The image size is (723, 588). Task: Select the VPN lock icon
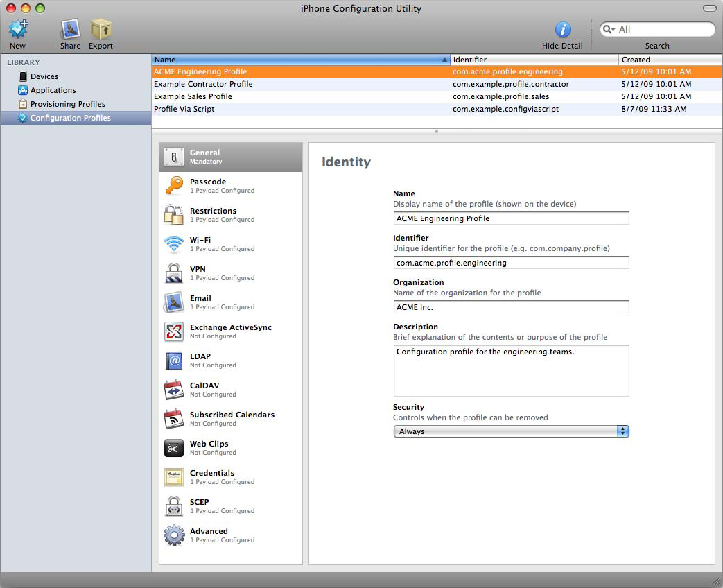[174, 273]
